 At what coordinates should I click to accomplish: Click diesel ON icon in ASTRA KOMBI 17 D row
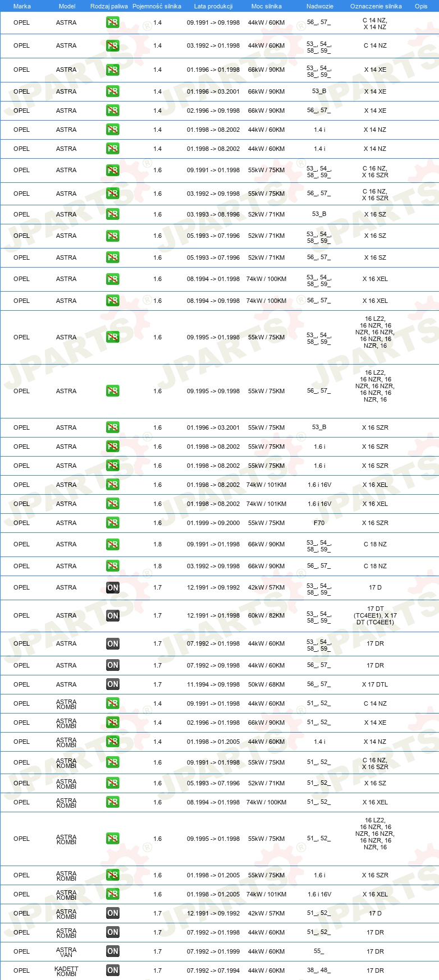(113, 913)
